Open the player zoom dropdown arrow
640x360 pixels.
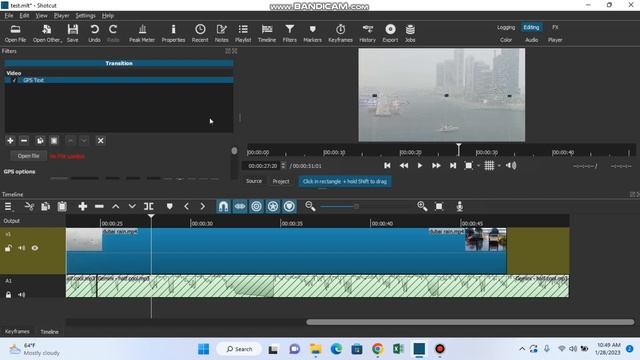coord(478,166)
